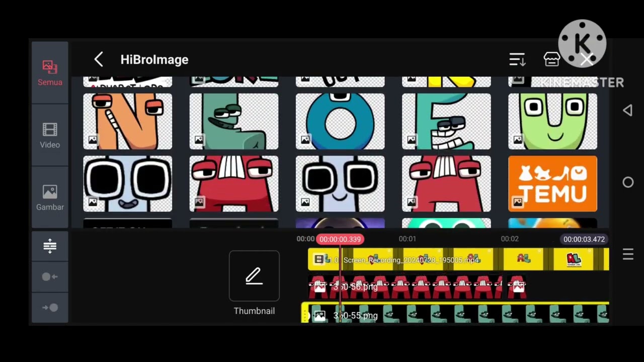Tap the Android home circle button
Screen dimensions: 644x362
click(x=628, y=183)
